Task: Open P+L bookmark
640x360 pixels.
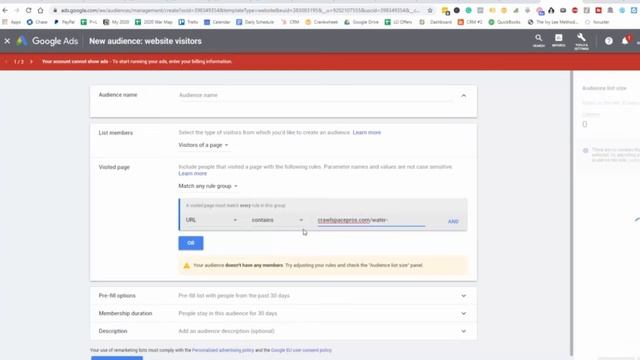Action: click(x=89, y=22)
